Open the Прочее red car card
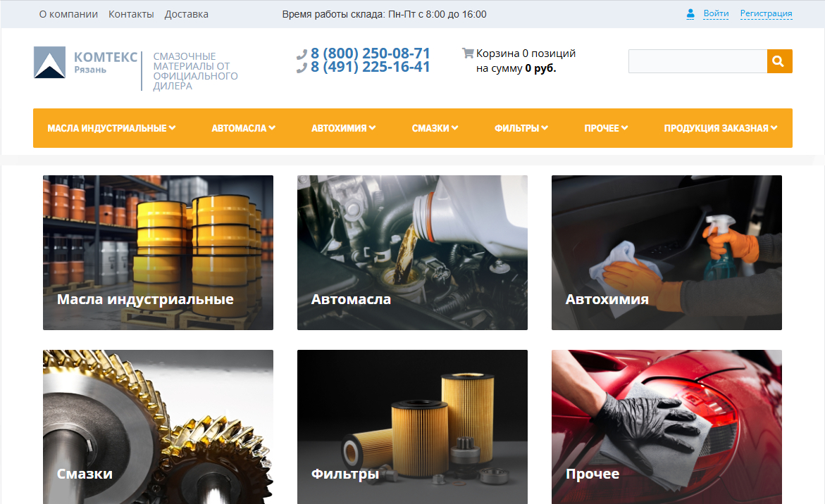Viewport: 825px width, 504px height. (666, 427)
